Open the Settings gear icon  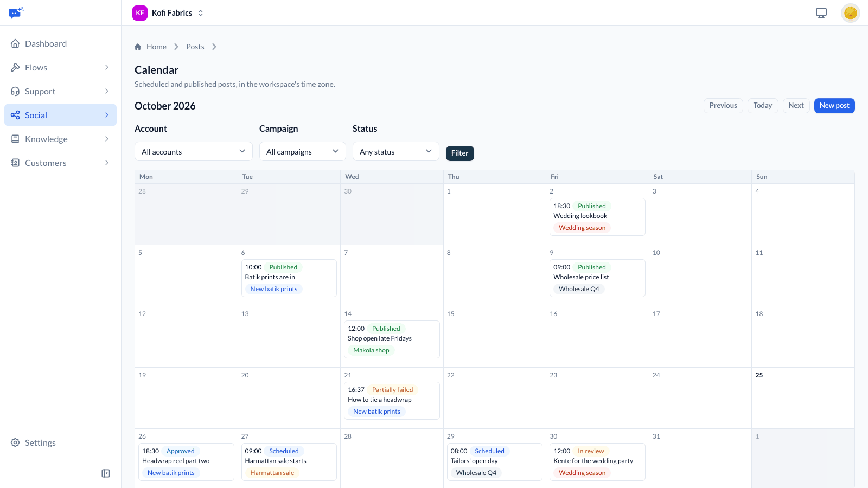coord(15,442)
